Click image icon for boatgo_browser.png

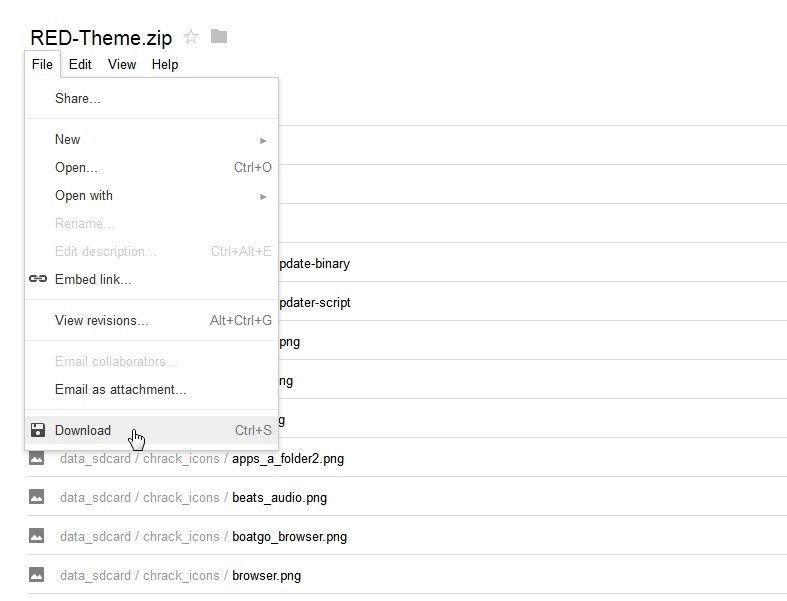coord(36,536)
